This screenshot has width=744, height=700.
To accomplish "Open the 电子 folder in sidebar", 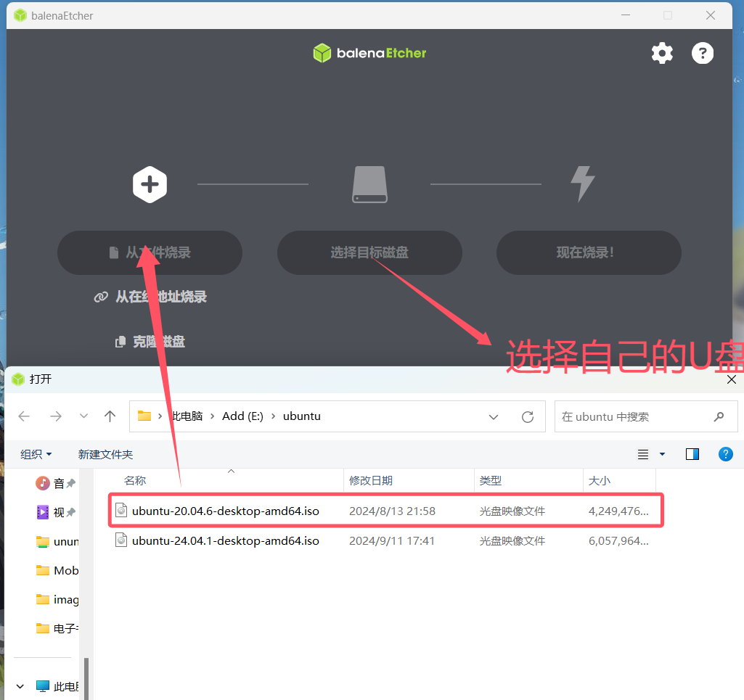I will 57,629.
